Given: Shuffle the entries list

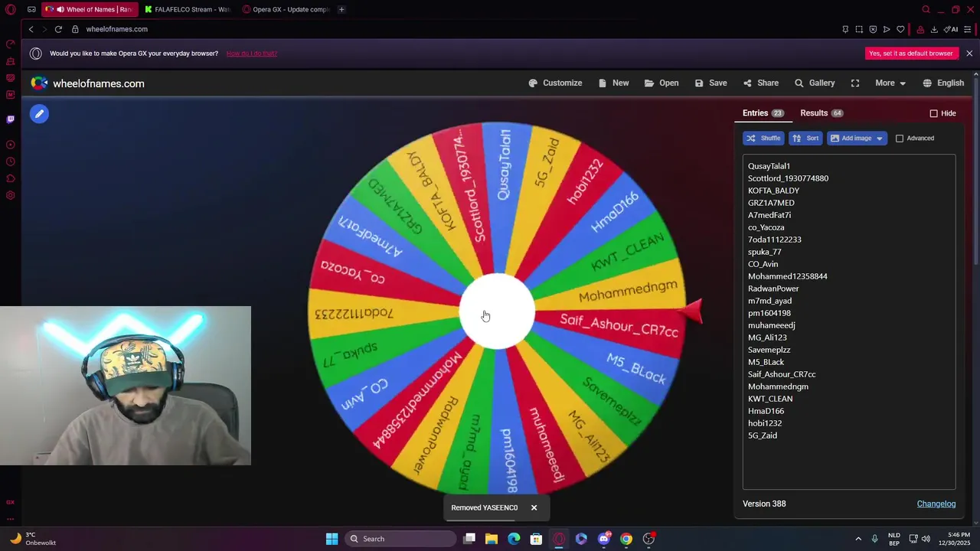Looking at the screenshot, I should coord(763,139).
